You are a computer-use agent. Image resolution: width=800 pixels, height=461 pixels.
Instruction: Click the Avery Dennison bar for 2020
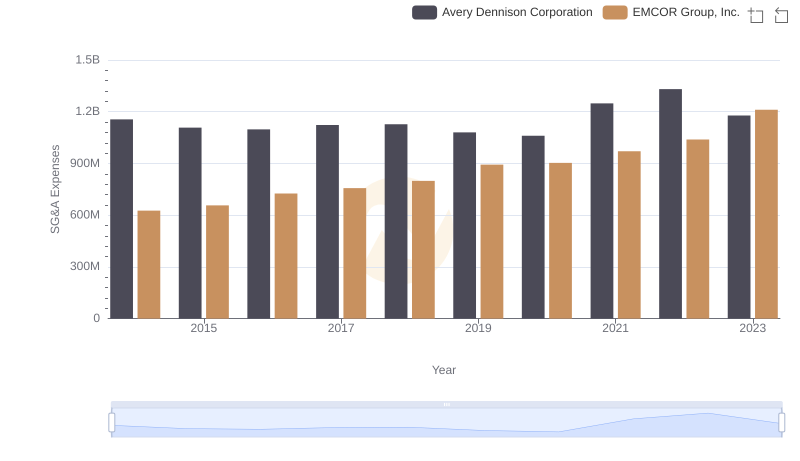tap(533, 227)
